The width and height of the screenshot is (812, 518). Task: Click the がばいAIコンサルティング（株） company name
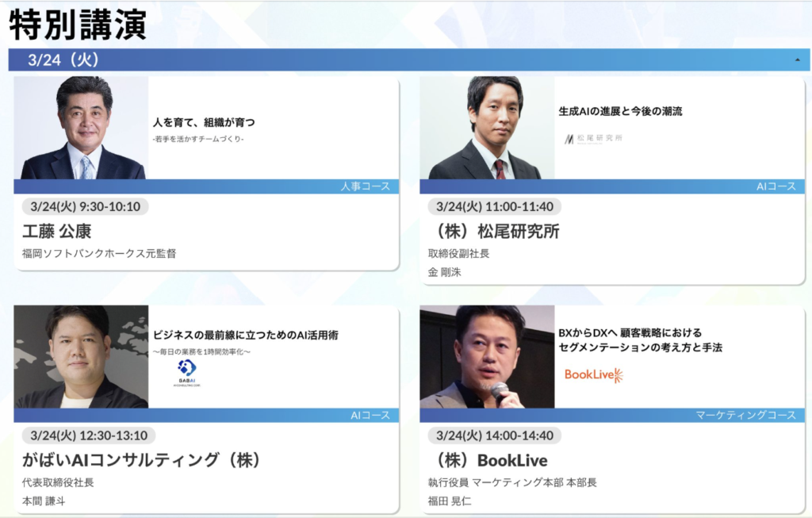pos(142,460)
